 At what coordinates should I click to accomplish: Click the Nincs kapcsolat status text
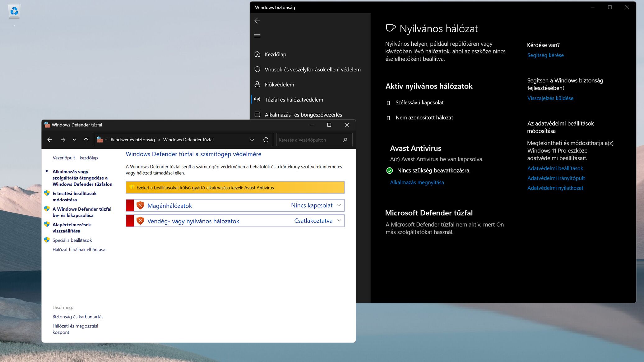312,205
